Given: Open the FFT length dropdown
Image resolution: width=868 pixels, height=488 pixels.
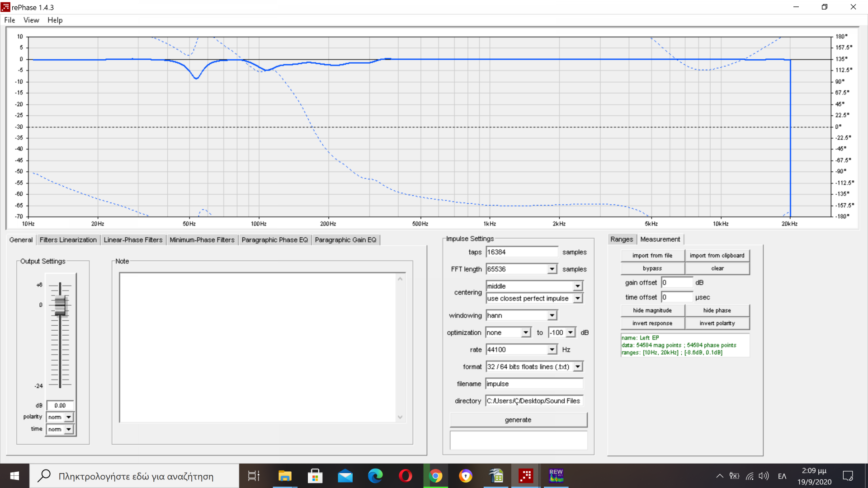Looking at the screenshot, I should 552,269.
